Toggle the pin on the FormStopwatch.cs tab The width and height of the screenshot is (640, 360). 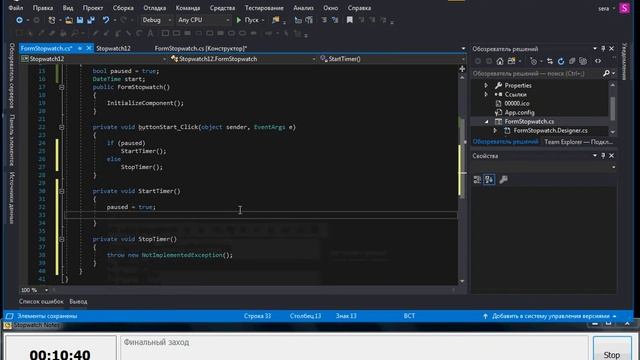pyautogui.click(x=80, y=48)
